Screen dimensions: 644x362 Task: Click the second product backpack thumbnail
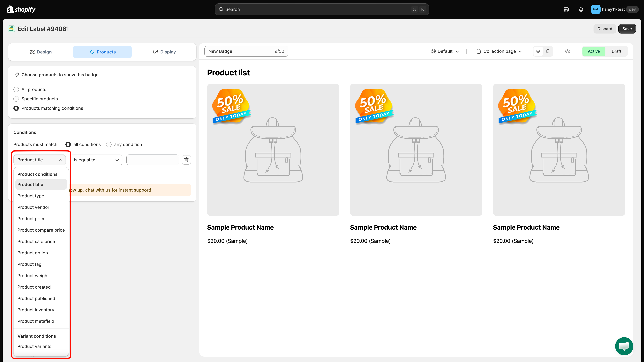(416, 150)
